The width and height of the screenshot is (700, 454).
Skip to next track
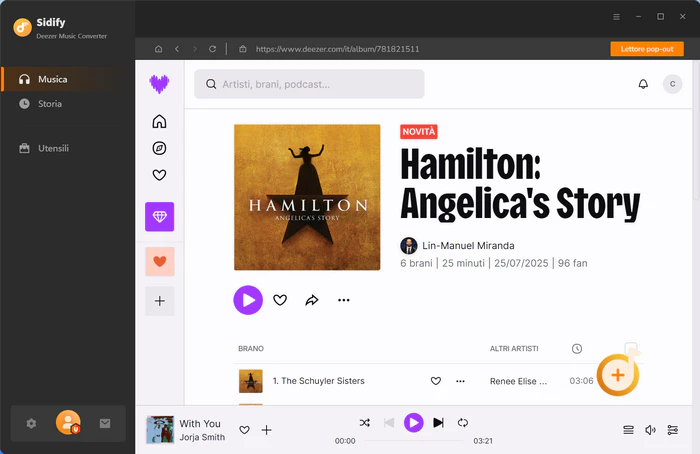point(438,422)
